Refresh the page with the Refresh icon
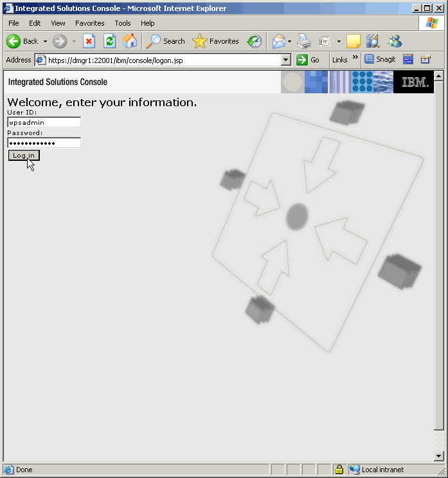Screen dimensions: 448x478 click(x=109, y=41)
